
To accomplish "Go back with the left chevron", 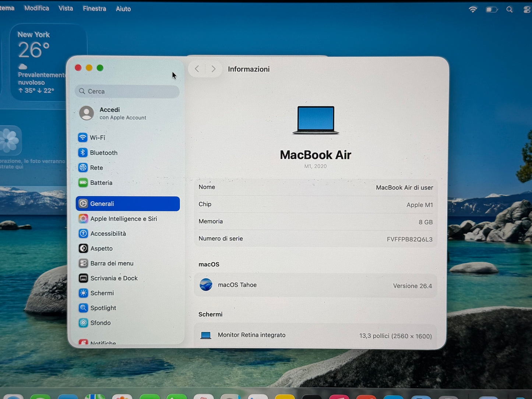I will point(197,69).
